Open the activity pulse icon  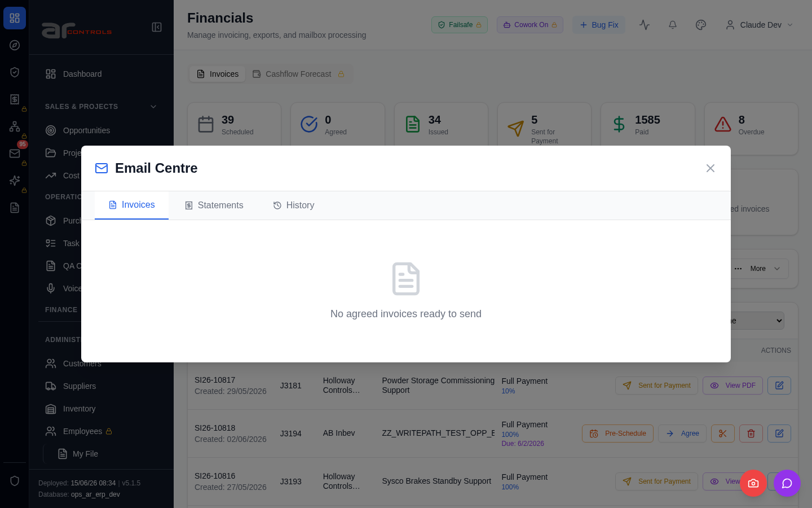coord(645,25)
